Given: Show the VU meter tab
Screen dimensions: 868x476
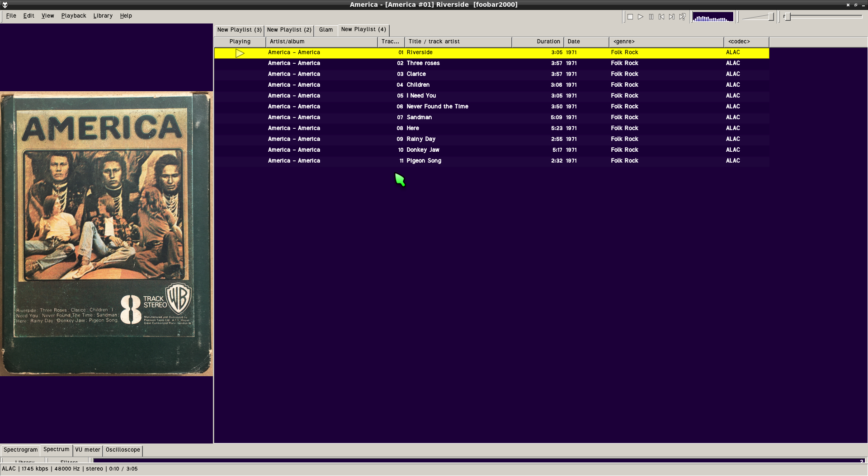Looking at the screenshot, I should pos(88,450).
